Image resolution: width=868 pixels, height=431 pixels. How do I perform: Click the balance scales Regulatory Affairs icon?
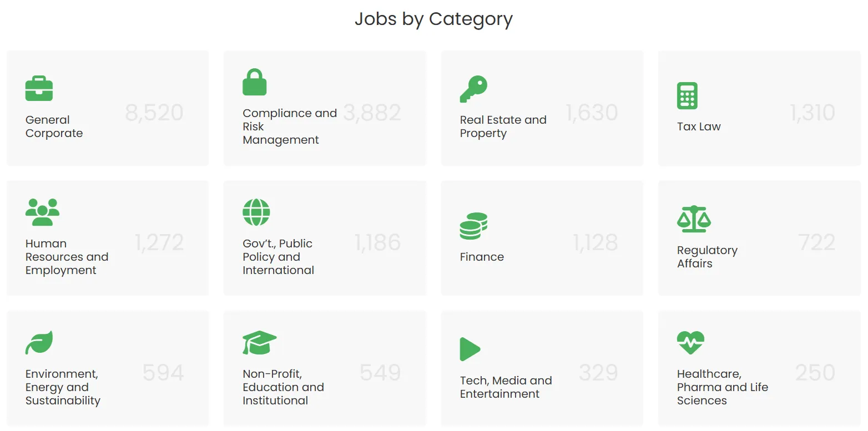694,219
